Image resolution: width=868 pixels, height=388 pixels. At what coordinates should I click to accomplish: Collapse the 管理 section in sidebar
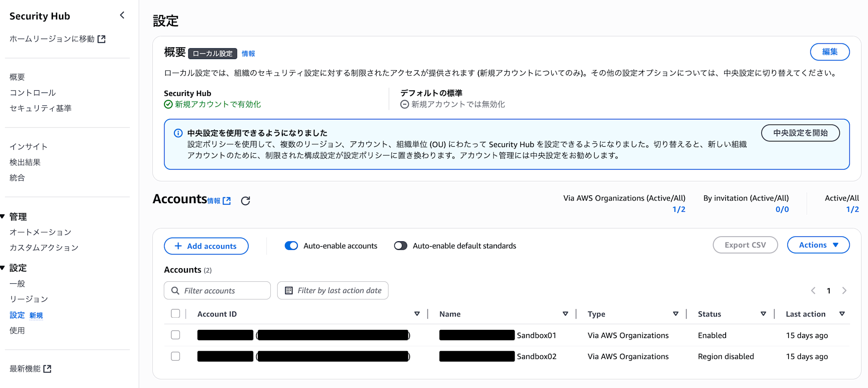pyautogui.click(x=3, y=217)
